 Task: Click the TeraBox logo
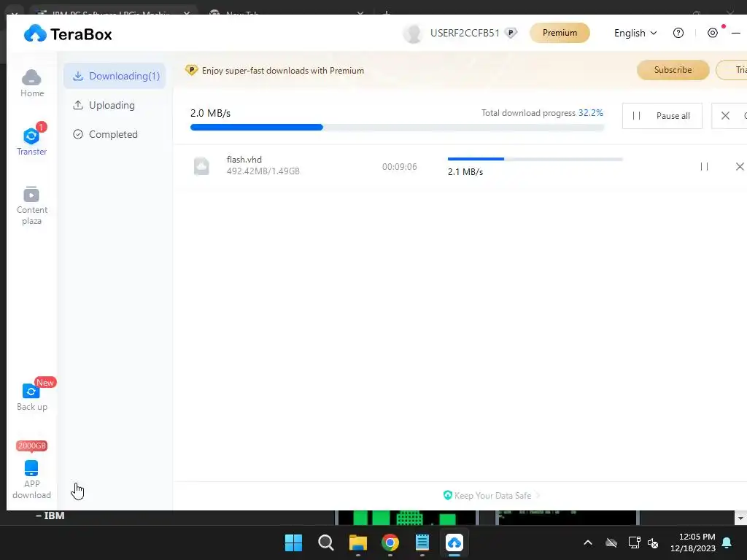(x=68, y=34)
